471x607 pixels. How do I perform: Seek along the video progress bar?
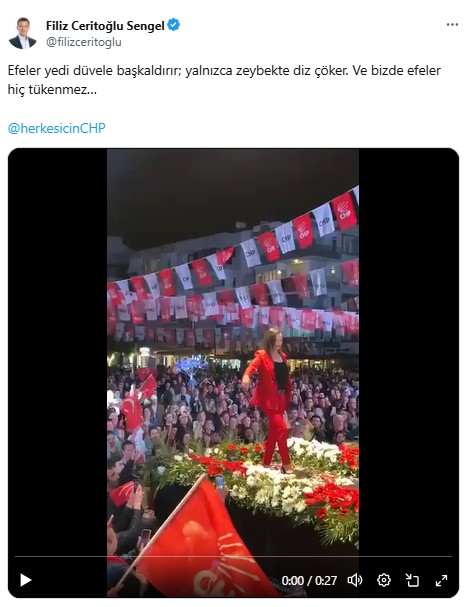(x=233, y=556)
